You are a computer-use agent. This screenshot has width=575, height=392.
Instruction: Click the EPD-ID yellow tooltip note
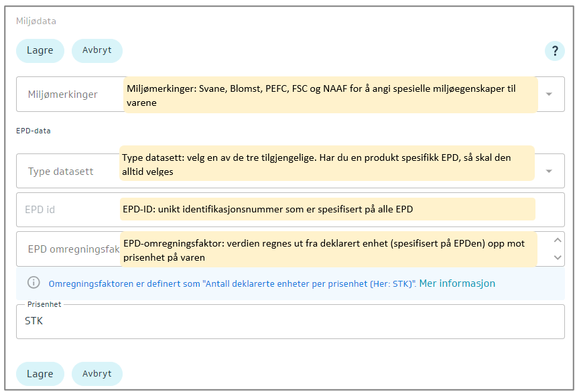click(x=327, y=209)
